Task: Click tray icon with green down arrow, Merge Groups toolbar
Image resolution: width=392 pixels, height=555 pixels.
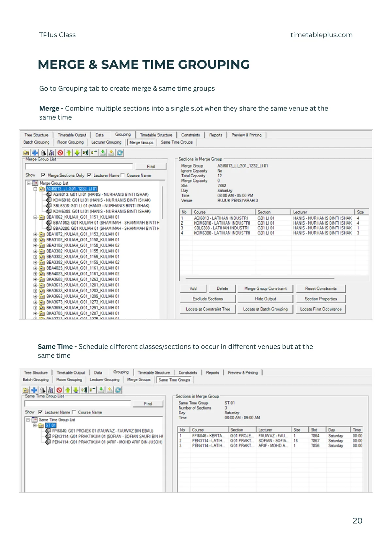Action: (x=103, y=153)
